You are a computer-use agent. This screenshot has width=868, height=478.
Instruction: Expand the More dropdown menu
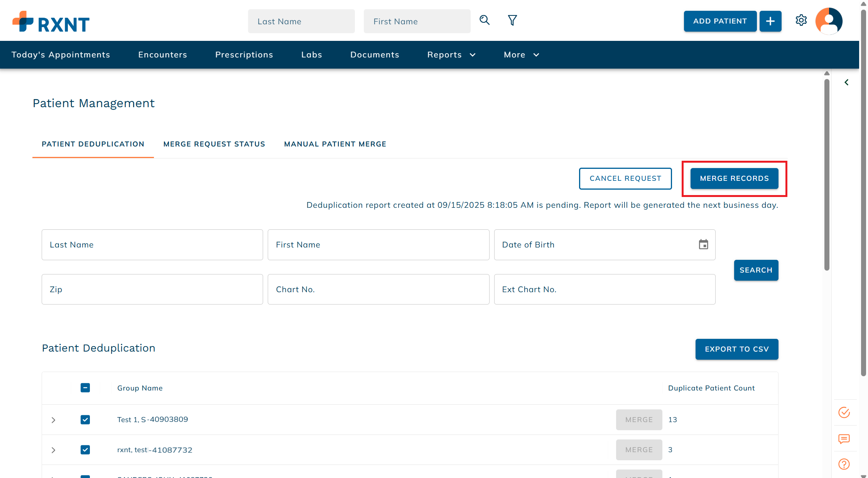(521, 55)
